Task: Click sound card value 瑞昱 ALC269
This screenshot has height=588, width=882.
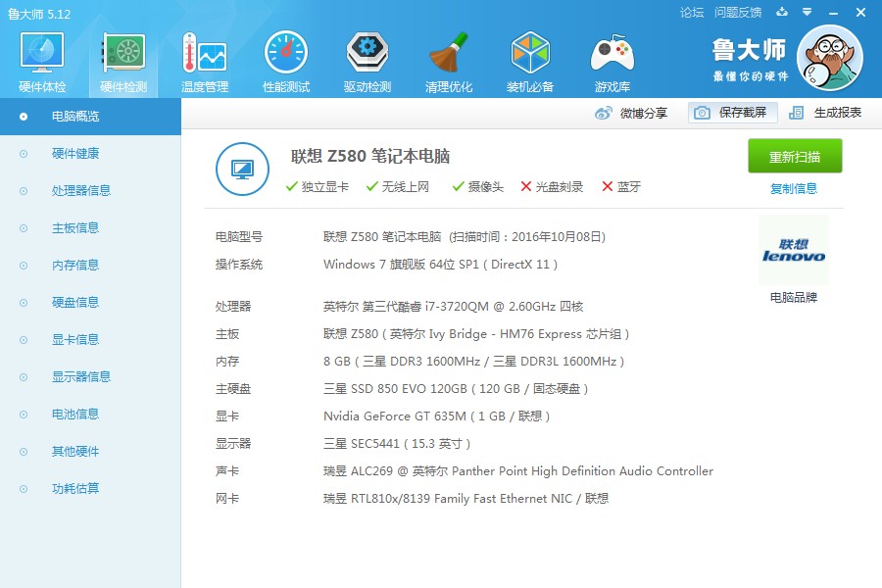Action: 518,471
